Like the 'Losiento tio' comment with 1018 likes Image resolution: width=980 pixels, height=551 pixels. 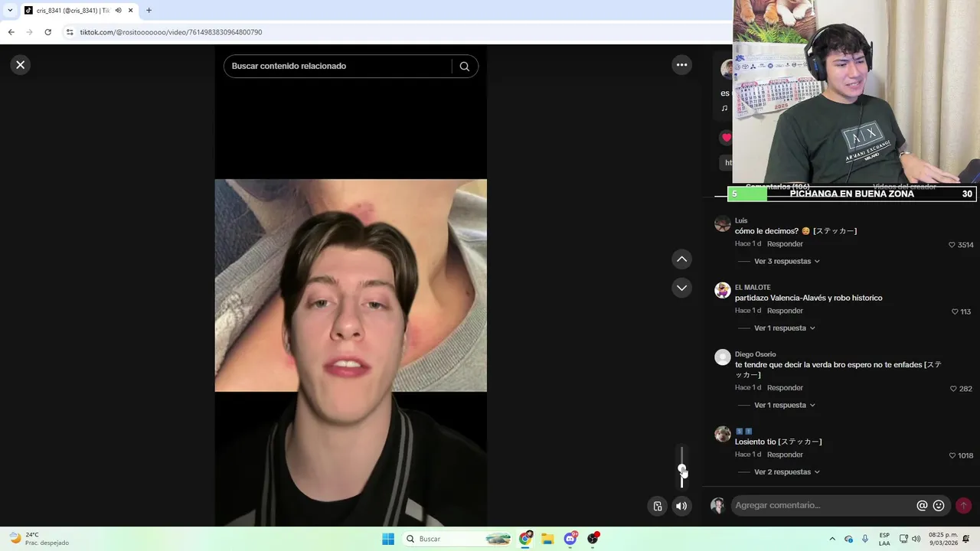952,455
